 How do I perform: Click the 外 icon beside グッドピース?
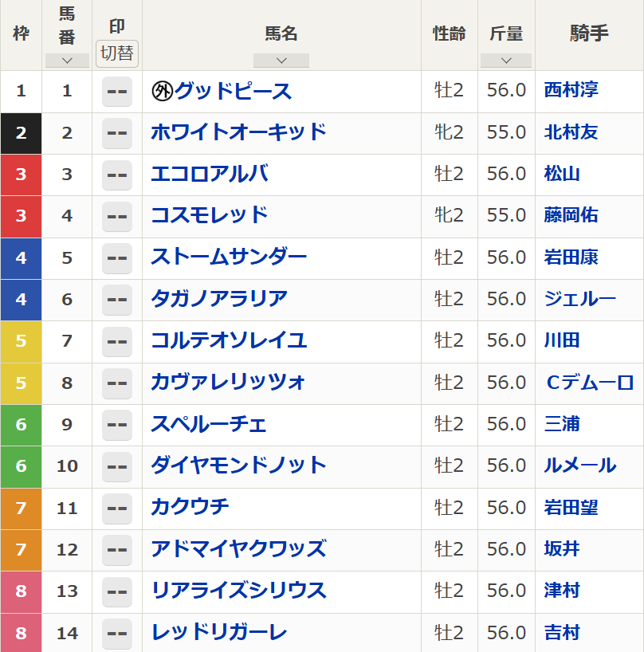[x=162, y=92]
